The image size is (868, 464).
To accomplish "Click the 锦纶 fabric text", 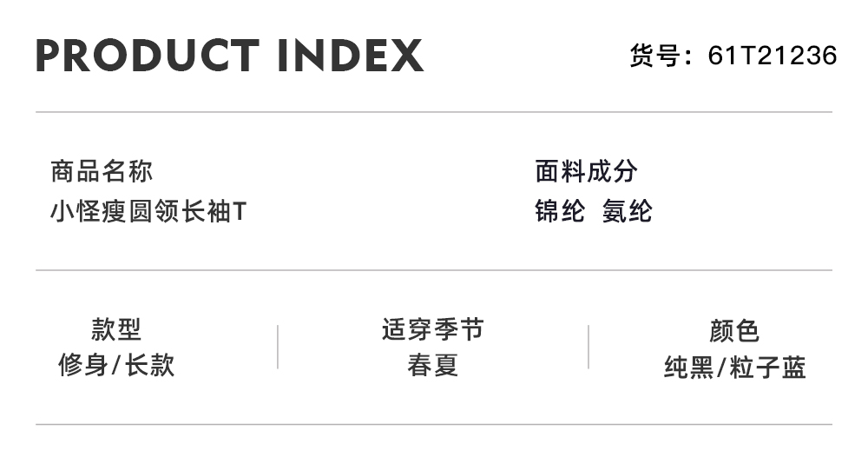I will (x=560, y=211).
